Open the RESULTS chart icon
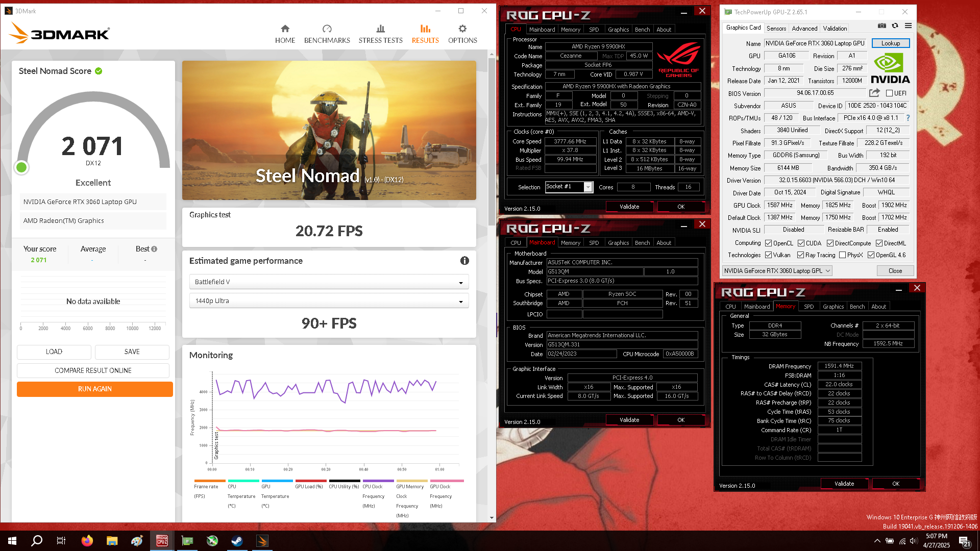Viewport: 980px width, 551px height. click(425, 29)
